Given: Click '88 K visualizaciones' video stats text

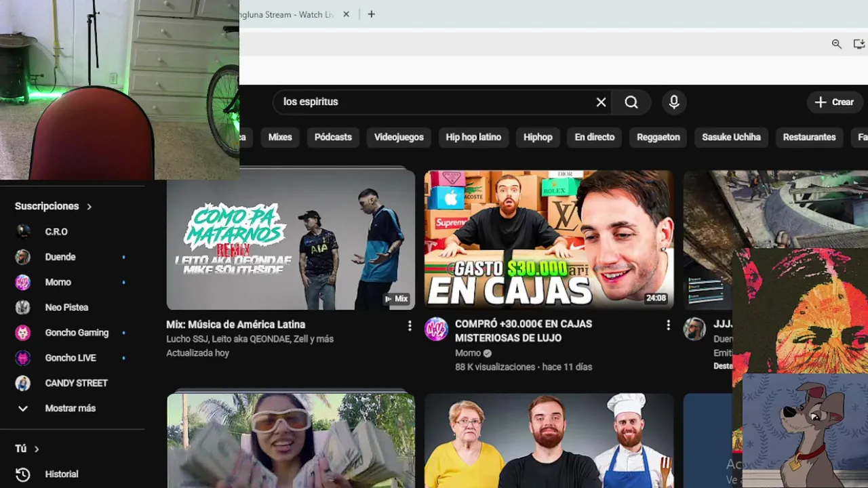Looking at the screenshot, I should (495, 367).
